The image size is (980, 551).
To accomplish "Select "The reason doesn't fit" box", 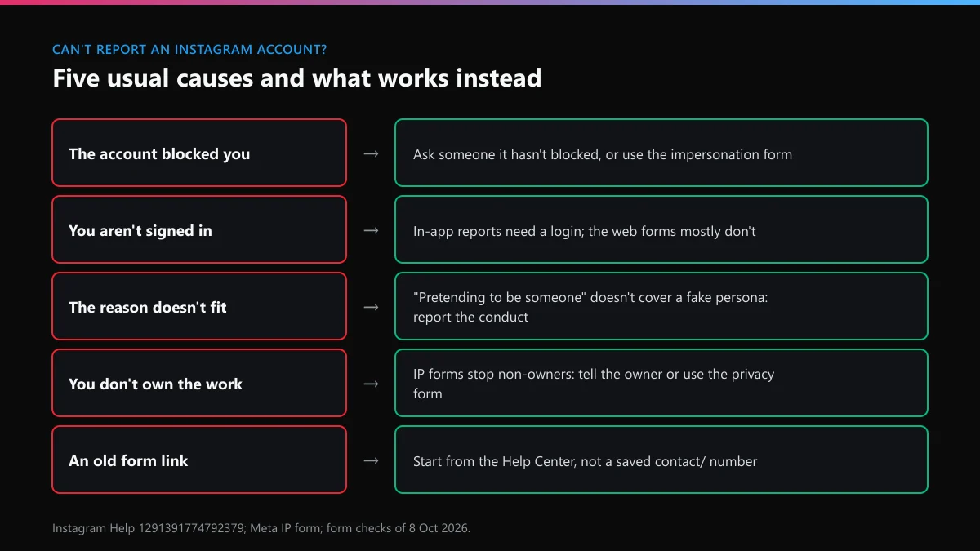I will (199, 306).
